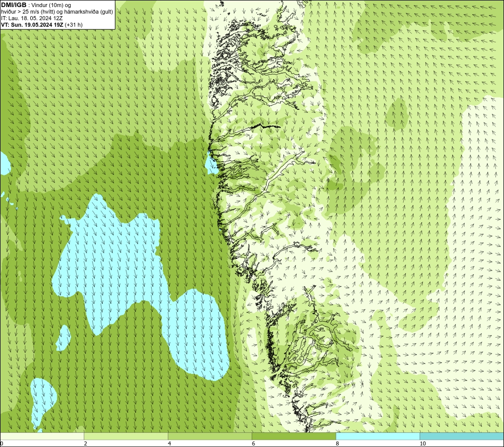
Task: Click the scale label '8'
Action: 337,443
